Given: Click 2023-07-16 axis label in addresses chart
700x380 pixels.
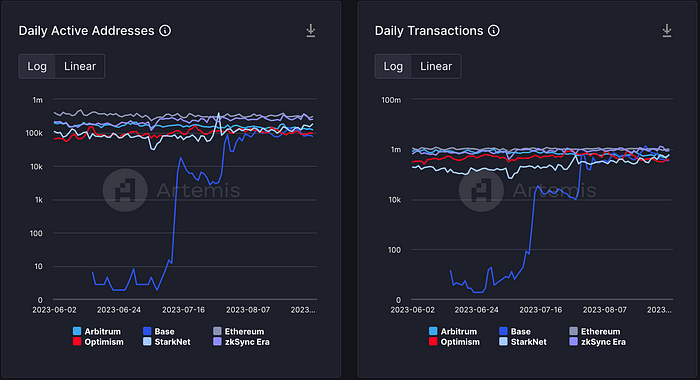Looking at the screenshot, I should coord(183,310).
